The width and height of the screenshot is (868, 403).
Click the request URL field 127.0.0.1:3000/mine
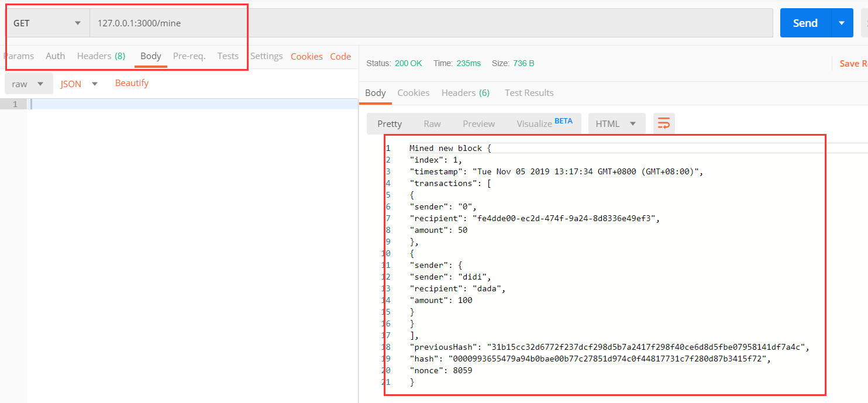pos(431,23)
